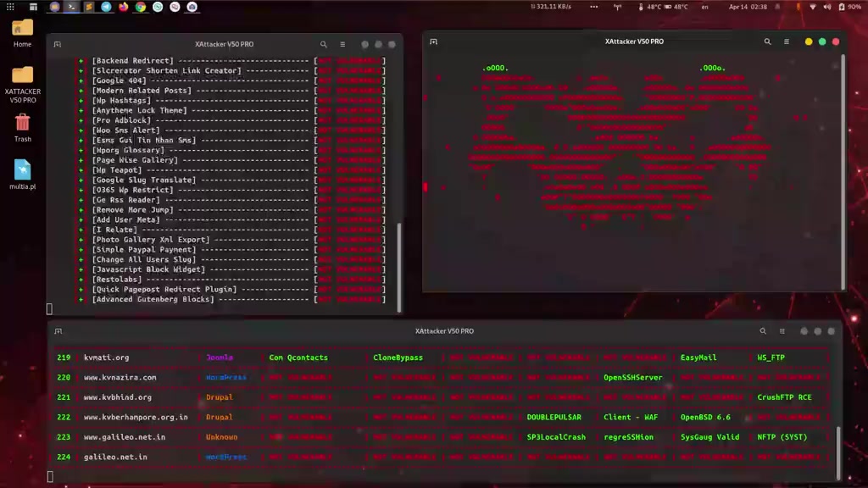Open hamburger menu of top-right terminal
Viewport: 868px width, 488px height.
pos(786,42)
